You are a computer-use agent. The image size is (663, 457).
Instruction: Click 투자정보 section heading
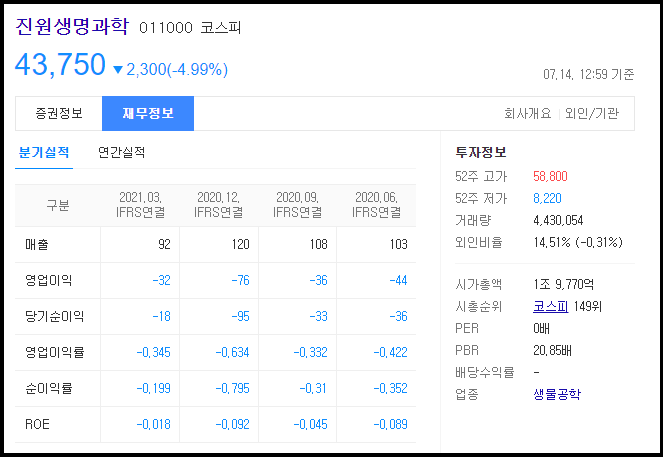pos(481,152)
